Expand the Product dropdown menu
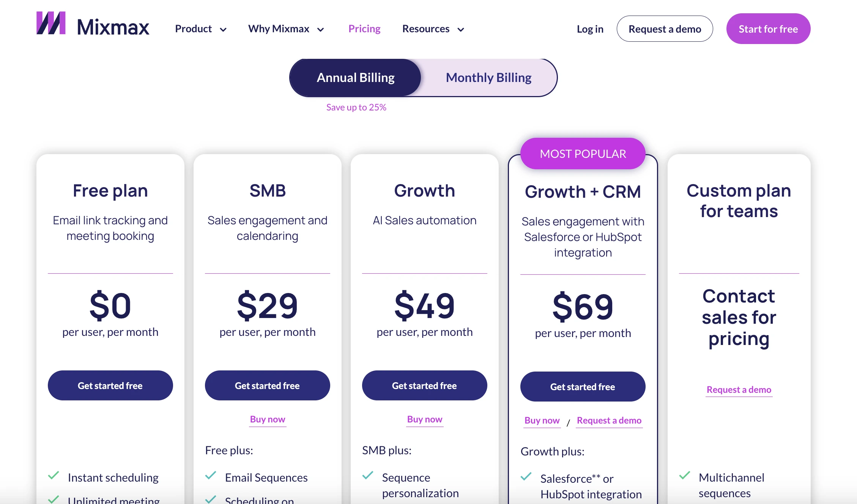This screenshot has width=857, height=504. pos(200,29)
